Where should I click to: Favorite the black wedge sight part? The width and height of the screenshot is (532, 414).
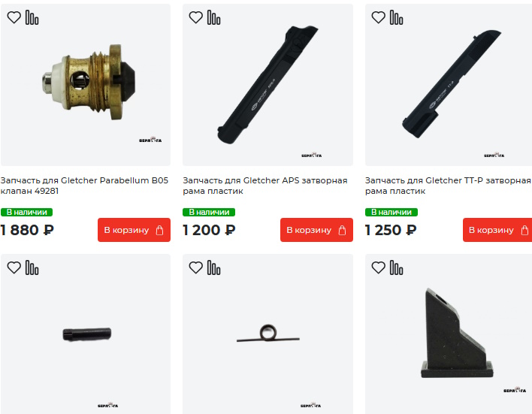[x=378, y=267]
